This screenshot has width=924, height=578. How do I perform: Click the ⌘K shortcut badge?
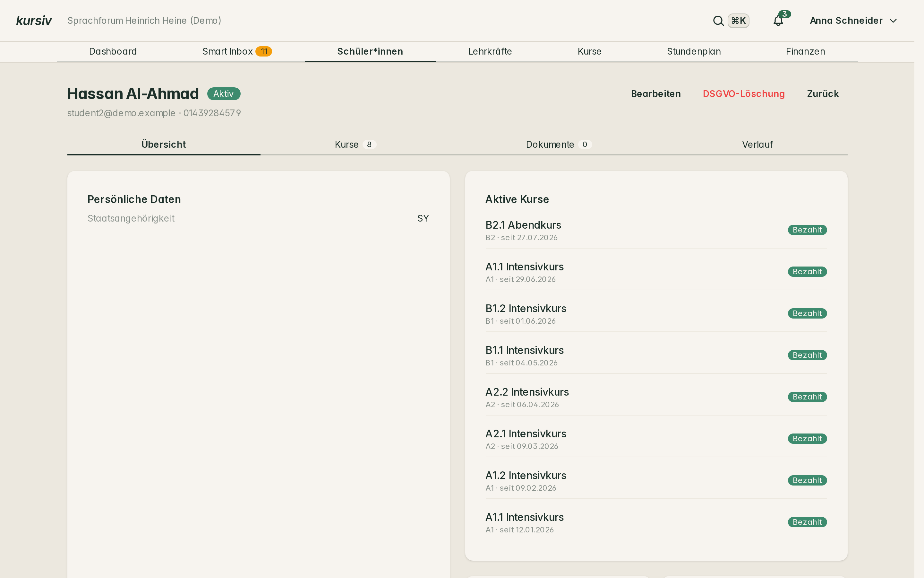point(739,21)
